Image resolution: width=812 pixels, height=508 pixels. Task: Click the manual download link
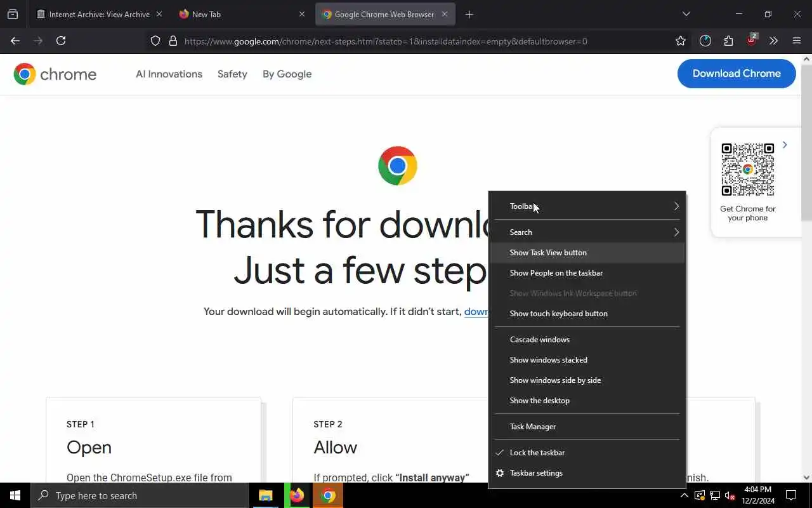click(476, 312)
